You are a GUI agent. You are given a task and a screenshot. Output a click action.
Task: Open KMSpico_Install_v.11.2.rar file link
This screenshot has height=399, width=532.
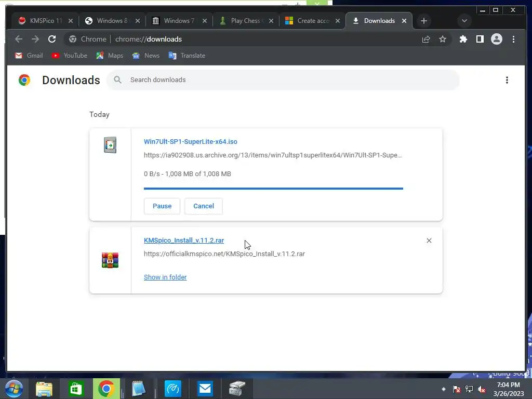tap(184, 240)
